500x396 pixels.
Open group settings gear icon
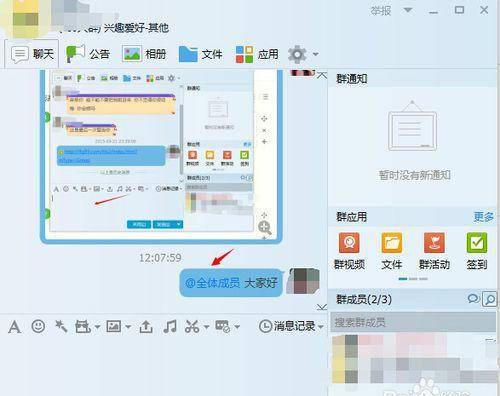[x=297, y=54]
